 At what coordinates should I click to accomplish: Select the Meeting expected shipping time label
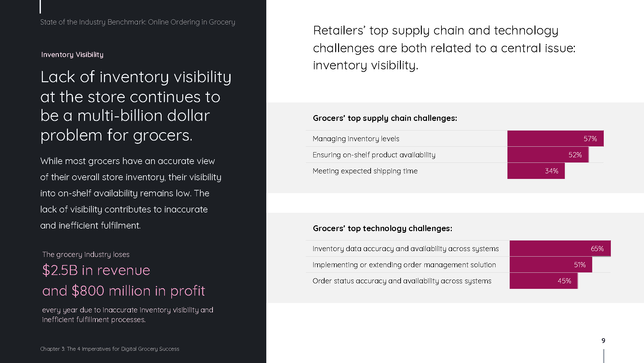(365, 171)
